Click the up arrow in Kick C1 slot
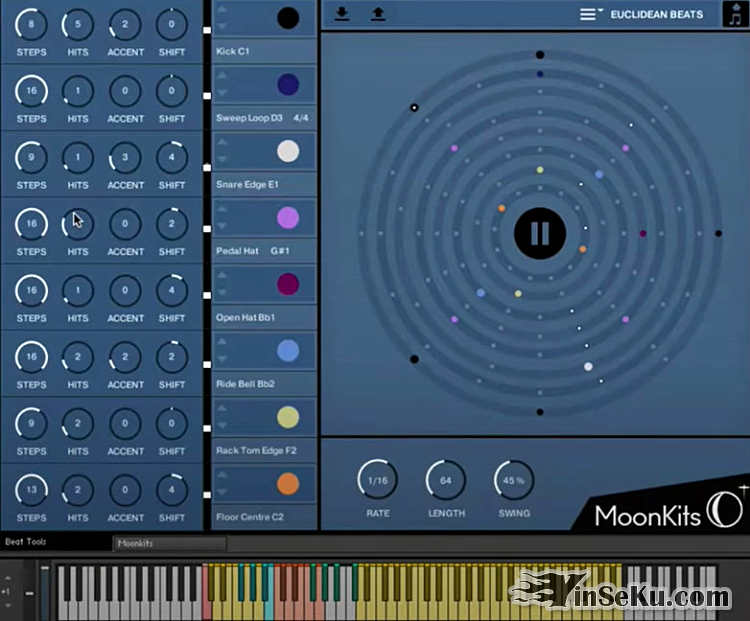 [222, 9]
